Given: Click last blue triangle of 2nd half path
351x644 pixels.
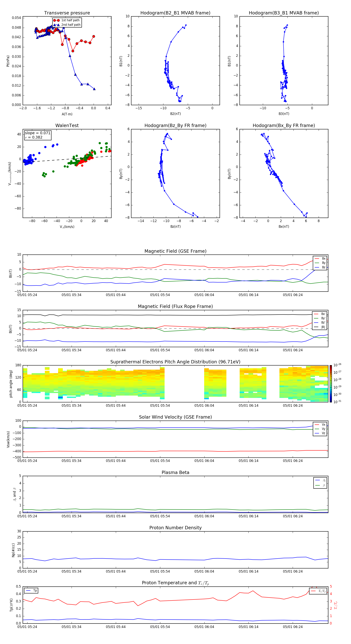Looking at the screenshot, I should coord(94,89).
